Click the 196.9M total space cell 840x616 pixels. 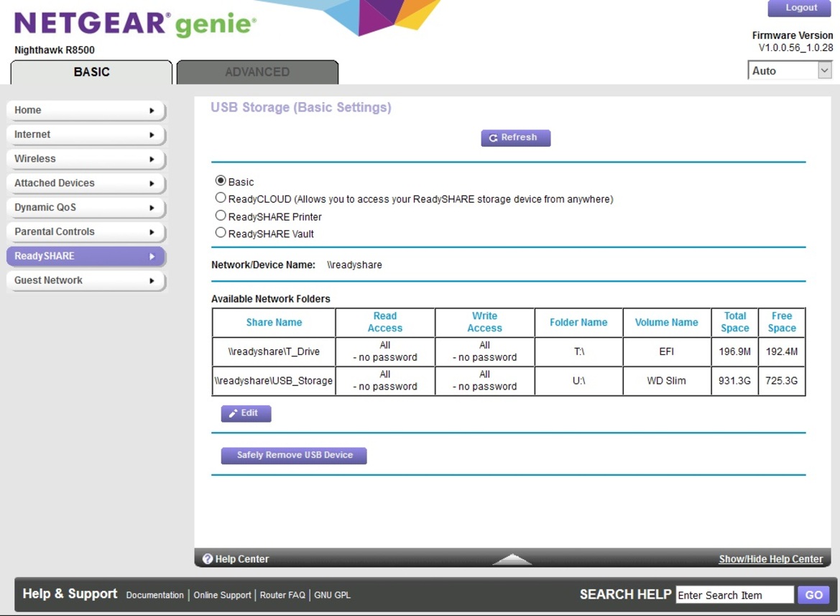pos(734,352)
